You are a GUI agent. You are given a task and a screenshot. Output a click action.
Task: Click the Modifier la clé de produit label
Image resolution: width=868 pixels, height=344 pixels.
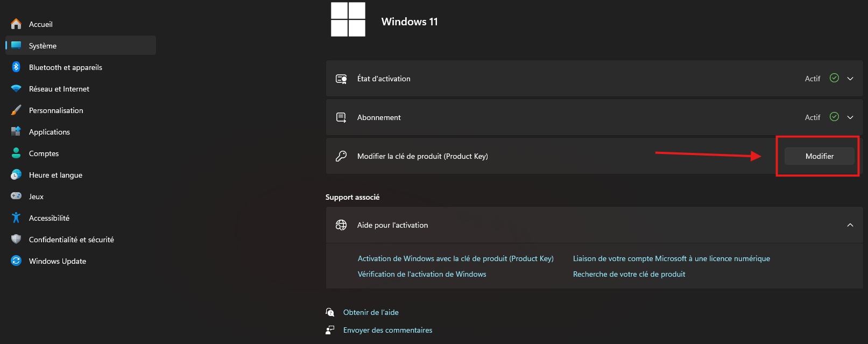(422, 156)
